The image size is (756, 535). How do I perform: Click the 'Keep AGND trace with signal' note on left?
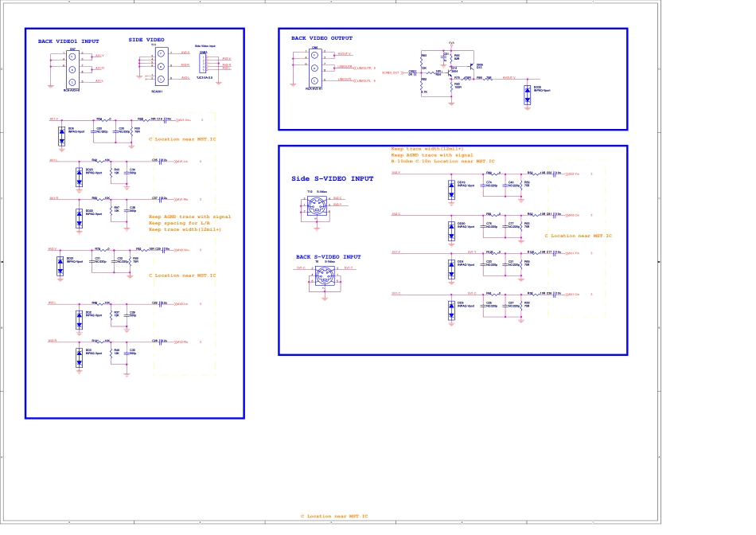pyautogui.click(x=189, y=217)
